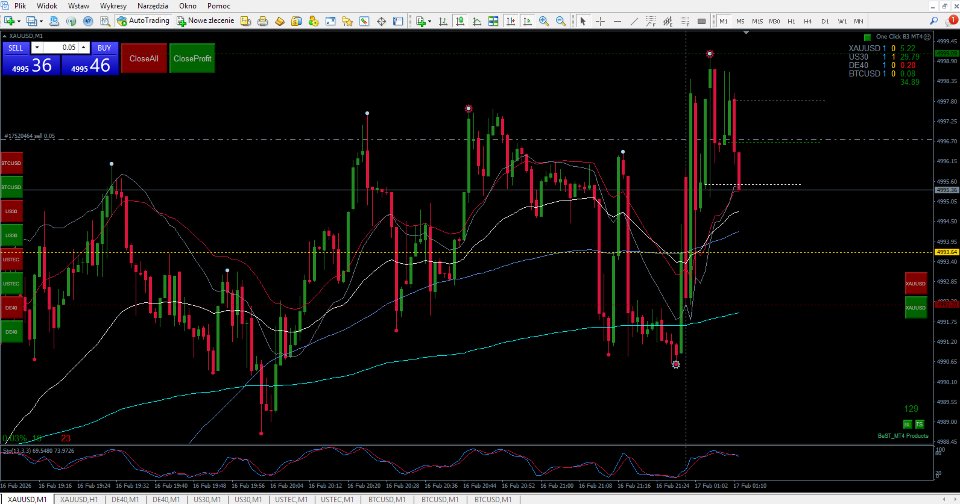Zoom in the chart with the plus magnifier

point(544,21)
